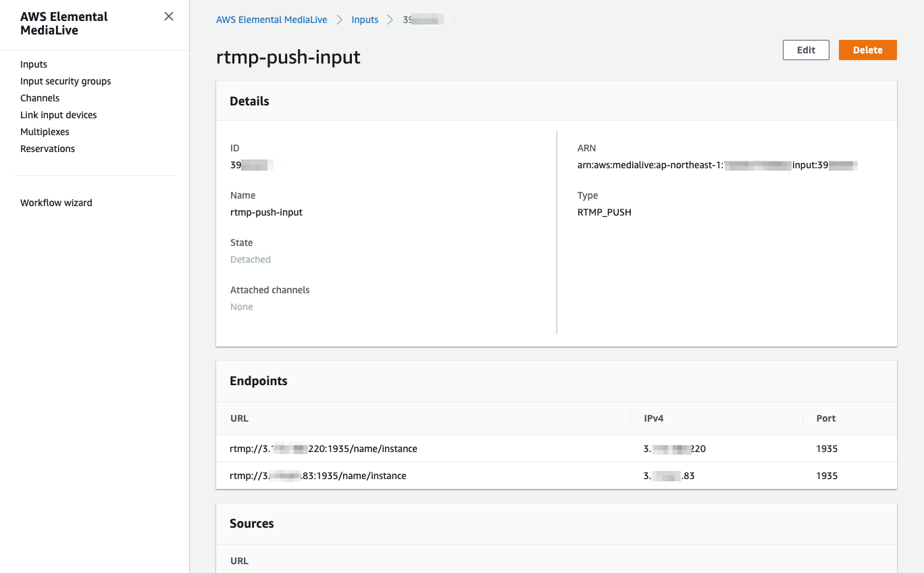Click port 1935 in the second endpoint row
This screenshot has width=924, height=573.
point(827,476)
